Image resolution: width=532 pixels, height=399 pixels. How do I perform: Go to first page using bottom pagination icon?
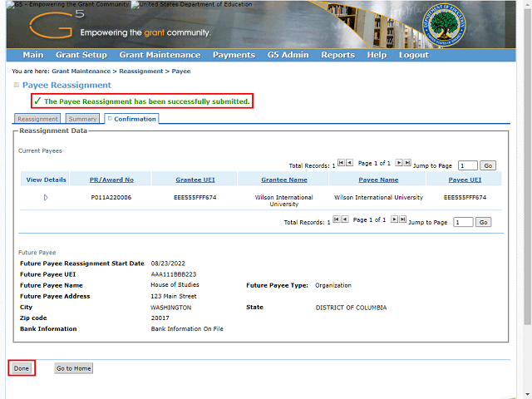click(335, 219)
